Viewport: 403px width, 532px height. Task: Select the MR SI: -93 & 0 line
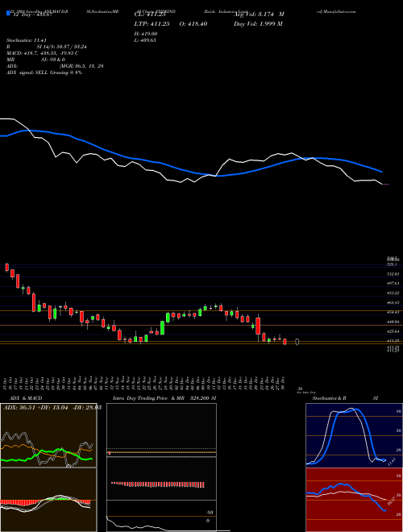[35, 60]
